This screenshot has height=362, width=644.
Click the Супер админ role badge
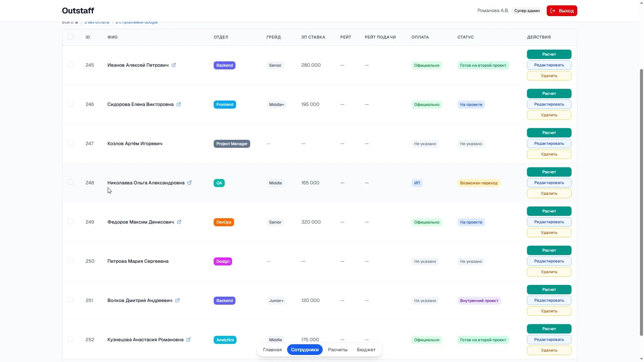coord(527,11)
